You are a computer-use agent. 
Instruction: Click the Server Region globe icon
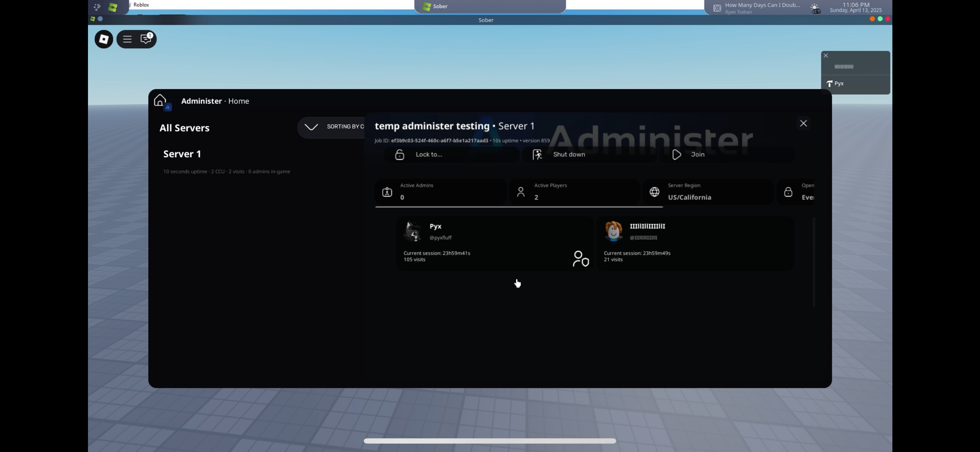click(654, 192)
